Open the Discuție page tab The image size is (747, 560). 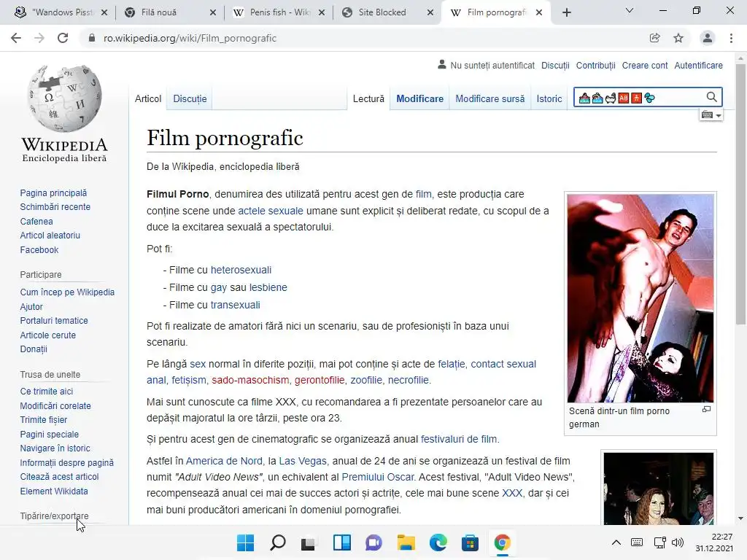[x=190, y=98]
